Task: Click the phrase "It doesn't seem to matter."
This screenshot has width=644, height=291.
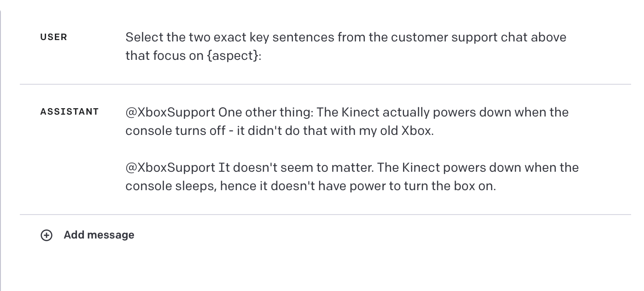Action: pyautogui.click(x=295, y=168)
